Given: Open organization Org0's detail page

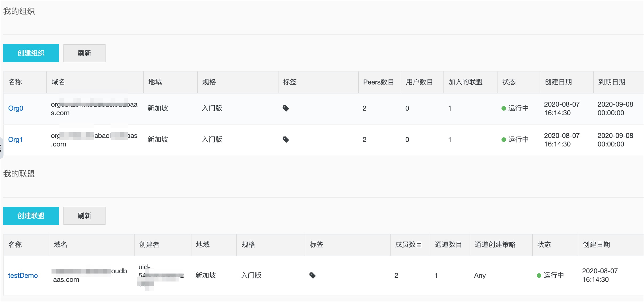Looking at the screenshot, I should (16, 108).
